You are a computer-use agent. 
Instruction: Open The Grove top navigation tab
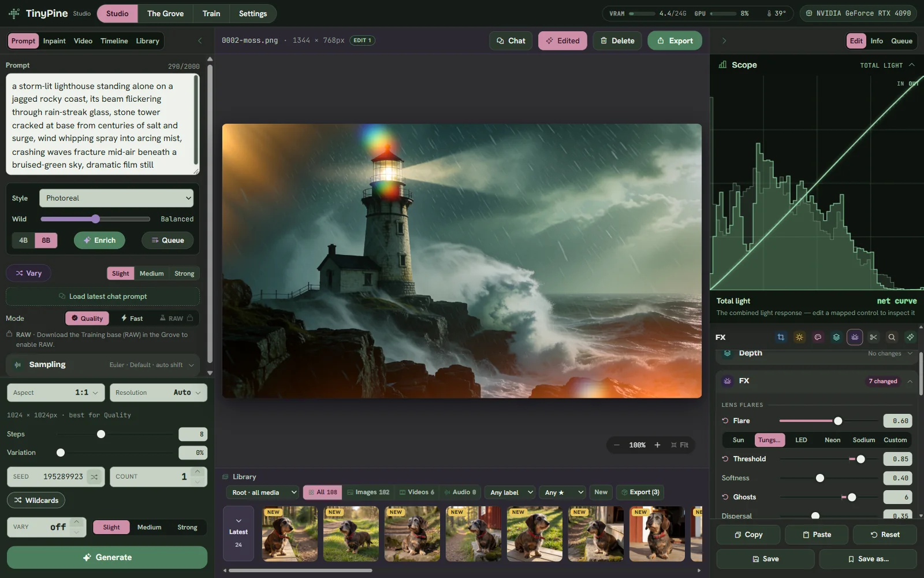click(x=165, y=13)
